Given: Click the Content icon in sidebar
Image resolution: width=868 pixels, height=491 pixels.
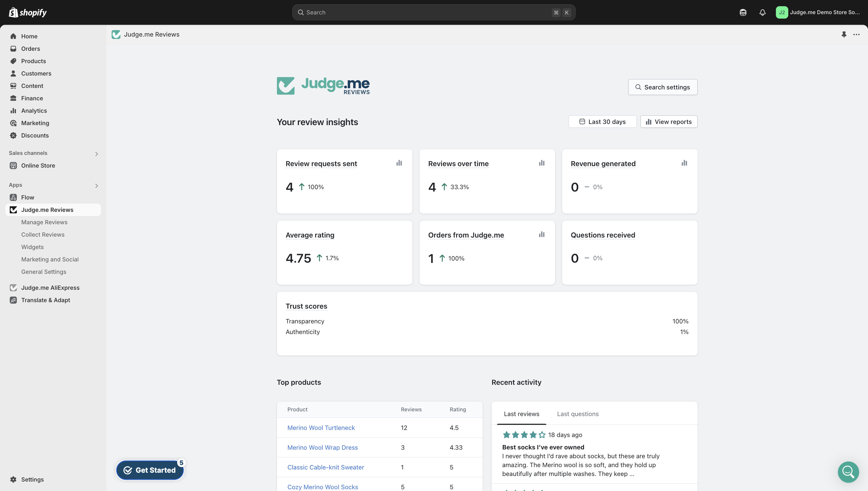Looking at the screenshot, I should 13,86.
